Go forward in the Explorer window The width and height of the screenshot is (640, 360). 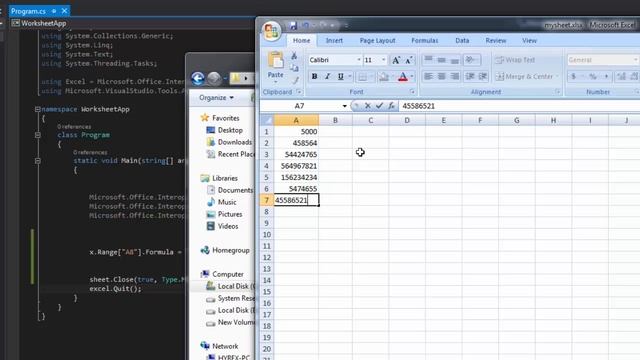pyautogui.click(x=214, y=78)
